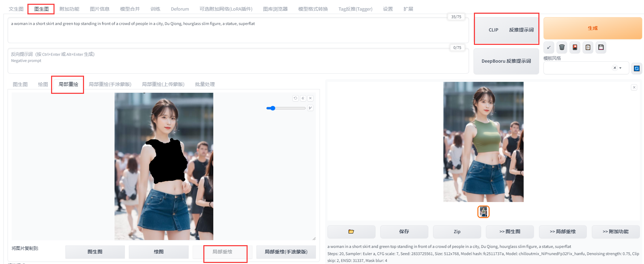644x264 pixels.
Task: Copy image to 局部重绘 button
Action: pos(223,252)
